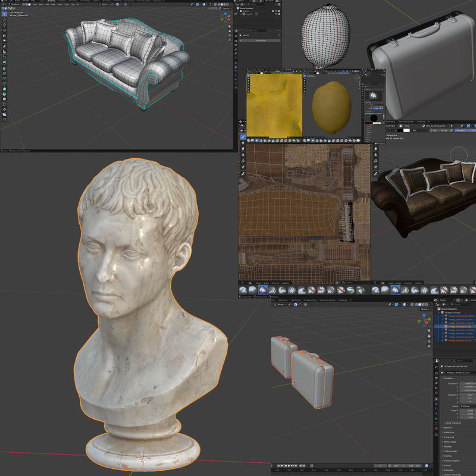Click Add Modifier button in sofa properties

point(260,40)
